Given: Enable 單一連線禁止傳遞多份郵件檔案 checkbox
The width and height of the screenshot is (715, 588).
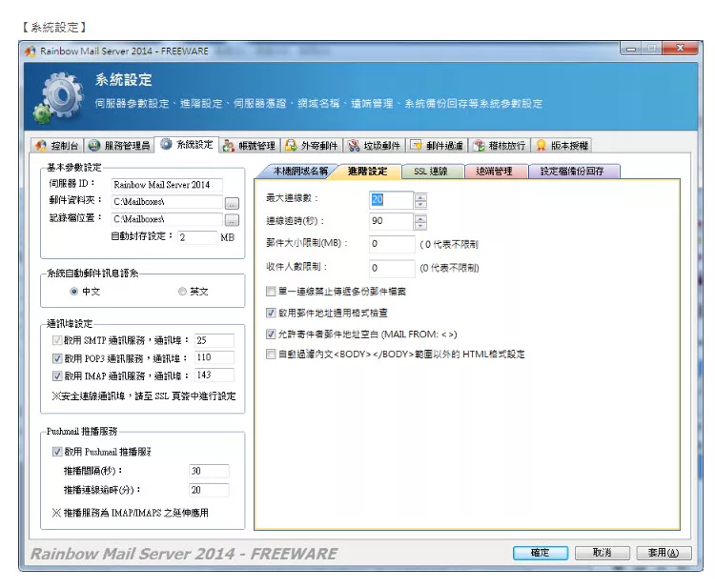Looking at the screenshot, I should (271, 291).
